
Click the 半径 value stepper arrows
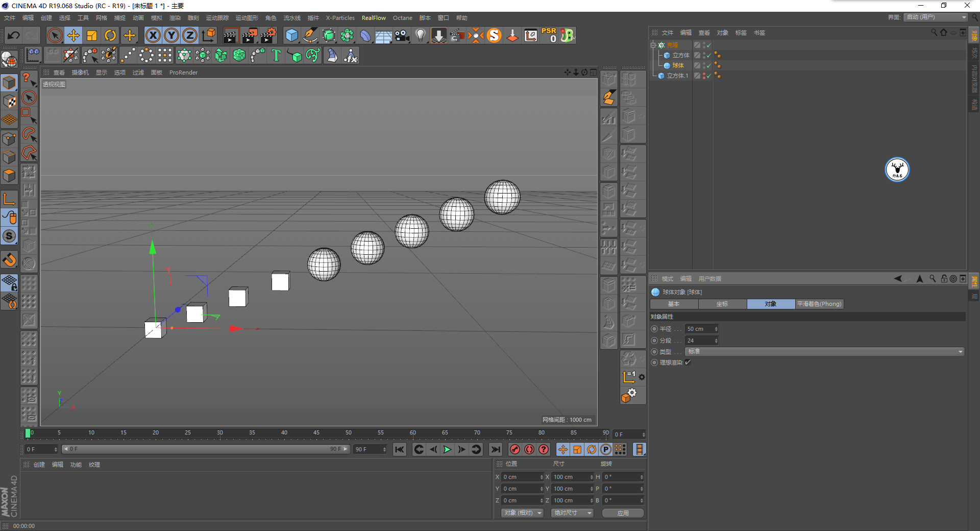pyautogui.click(x=716, y=329)
